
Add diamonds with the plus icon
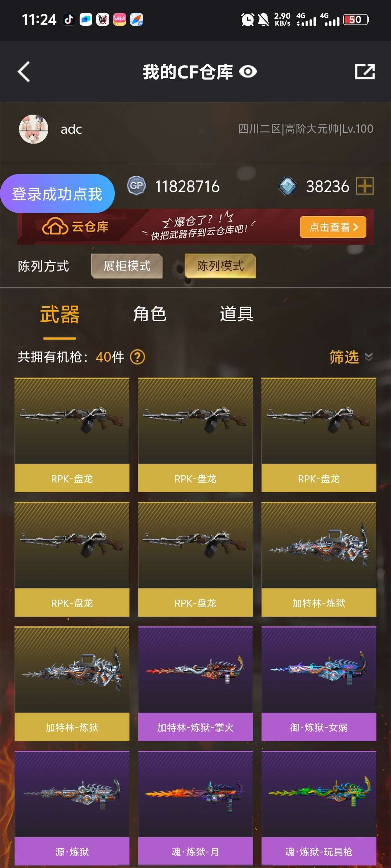(x=365, y=186)
